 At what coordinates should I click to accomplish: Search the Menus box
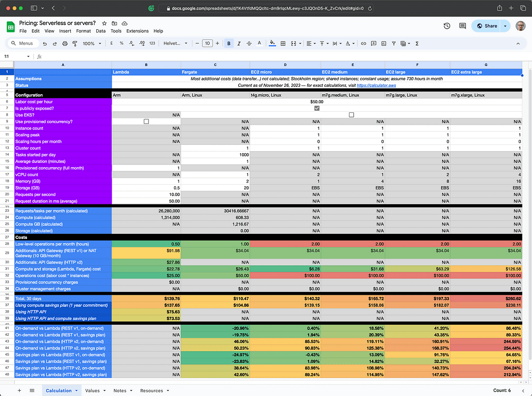point(22,44)
